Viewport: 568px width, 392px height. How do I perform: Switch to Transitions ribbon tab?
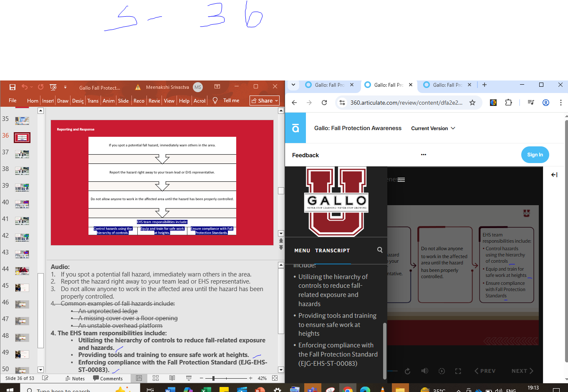pos(93,101)
